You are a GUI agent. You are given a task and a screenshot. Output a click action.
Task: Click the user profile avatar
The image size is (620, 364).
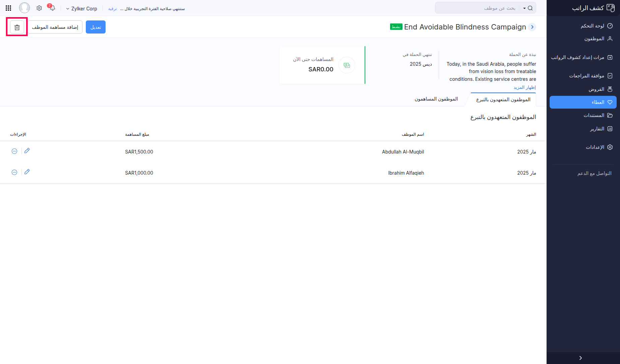click(x=24, y=8)
